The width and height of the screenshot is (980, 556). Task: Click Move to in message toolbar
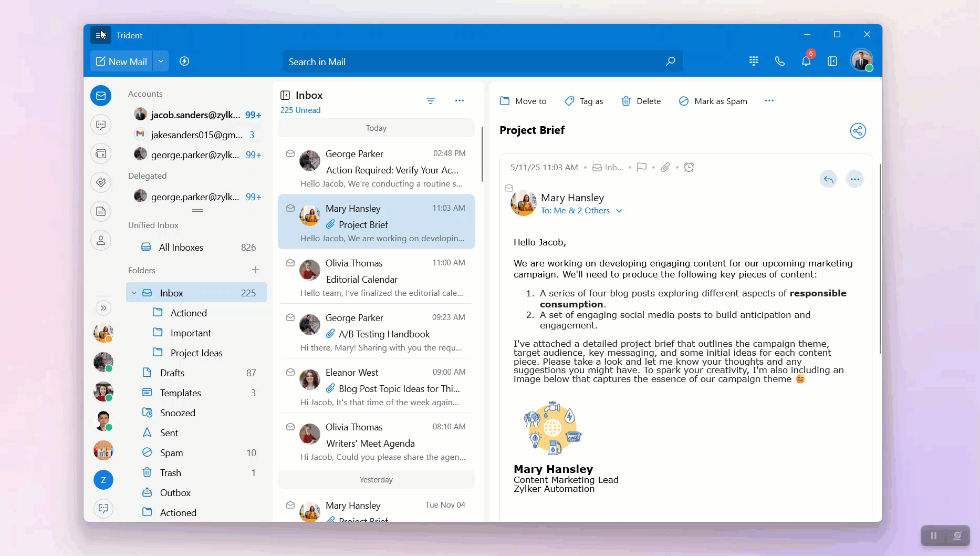click(x=523, y=101)
